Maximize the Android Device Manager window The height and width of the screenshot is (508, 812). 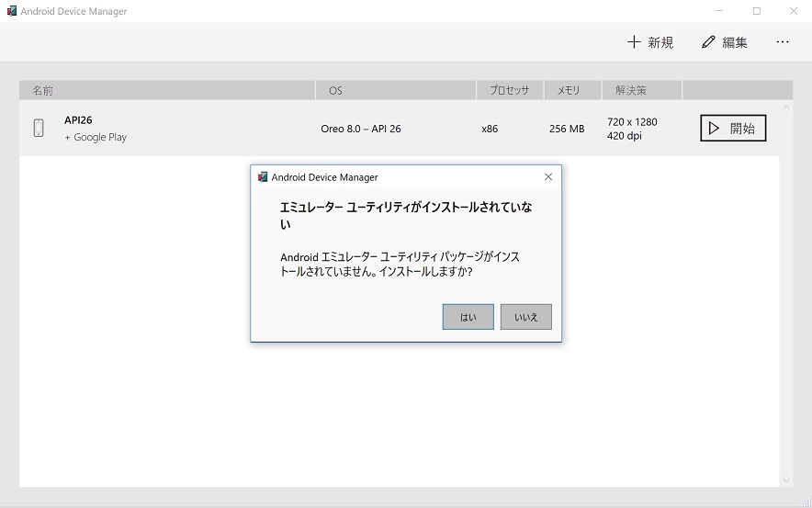757,11
